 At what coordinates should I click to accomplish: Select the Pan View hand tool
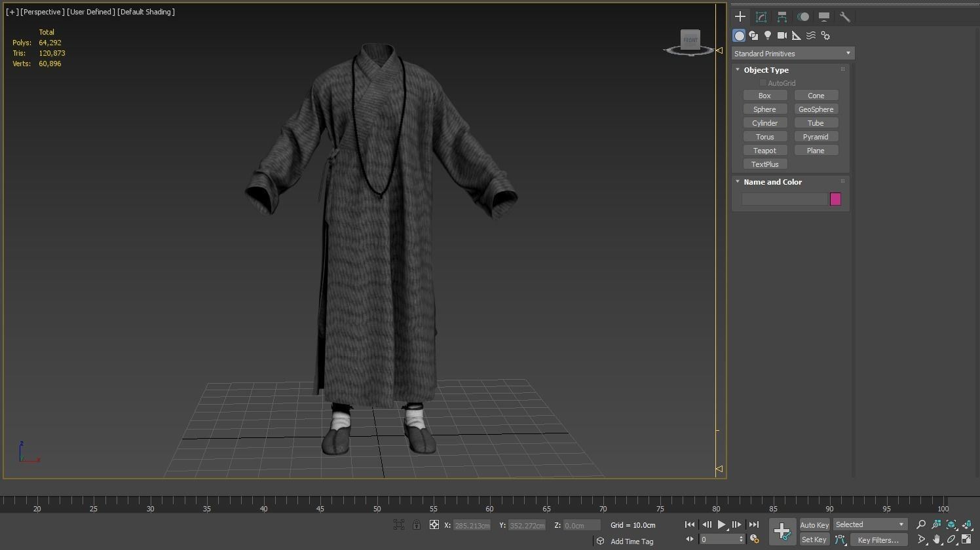937,540
